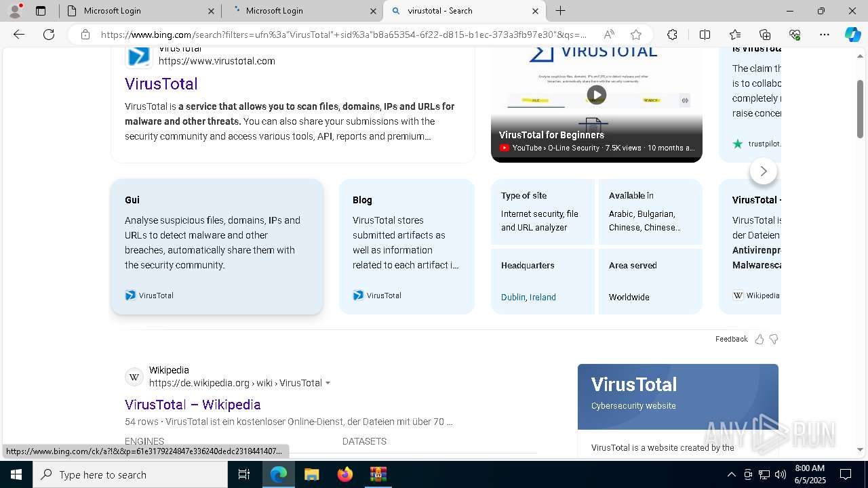Image resolution: width=868 pixels, height=488 pixels.
Task: Open the Blog sitelink card
Action: pyautogui.click(x=407, y=247)
